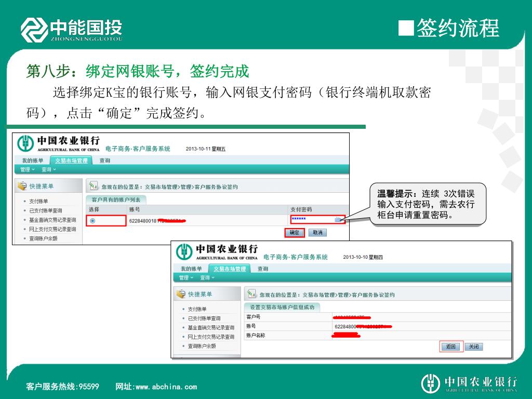Click 快捷菜单 icon in upper window
This screenshot has height=399, width=532.
click(22, 186)
